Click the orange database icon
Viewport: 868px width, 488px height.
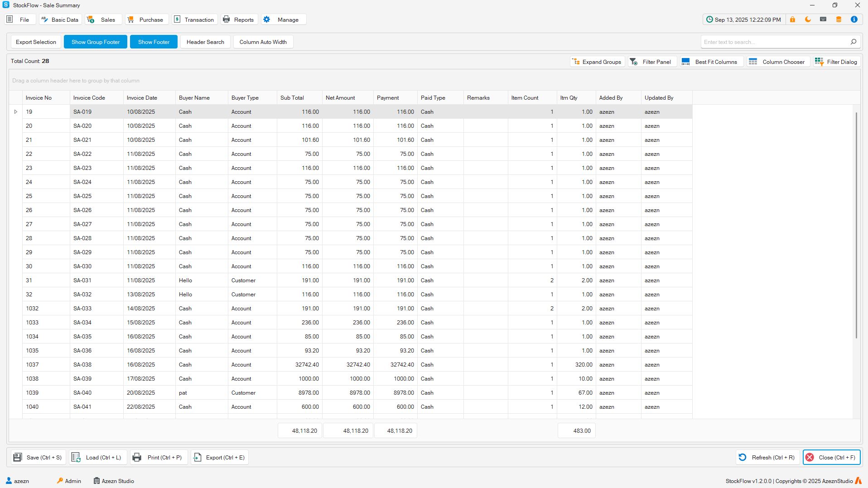[839, 19]
